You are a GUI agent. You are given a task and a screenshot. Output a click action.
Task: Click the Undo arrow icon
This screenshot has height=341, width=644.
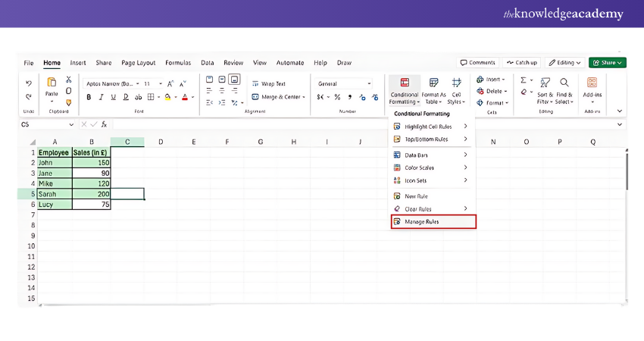tap(29, 83)
